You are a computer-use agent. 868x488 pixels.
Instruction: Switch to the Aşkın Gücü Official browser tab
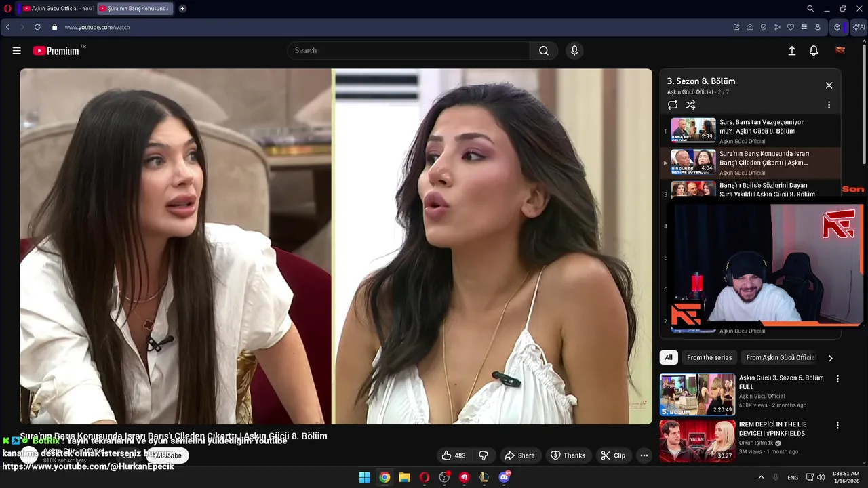(57, 8)
